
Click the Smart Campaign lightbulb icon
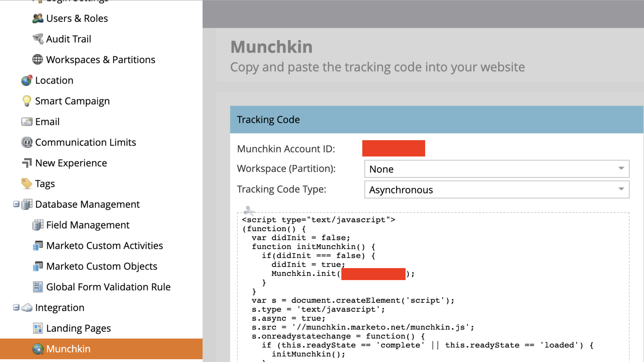click(27, 101)
